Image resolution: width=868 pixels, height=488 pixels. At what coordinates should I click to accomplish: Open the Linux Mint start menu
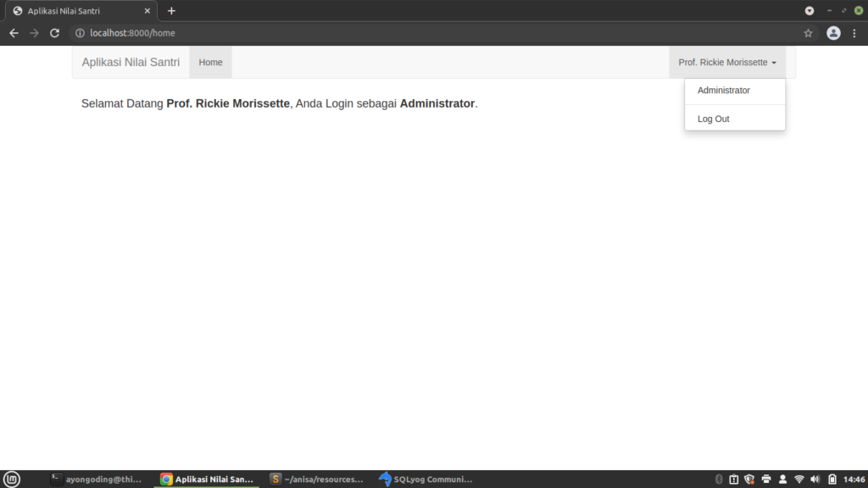coord(12,480)
